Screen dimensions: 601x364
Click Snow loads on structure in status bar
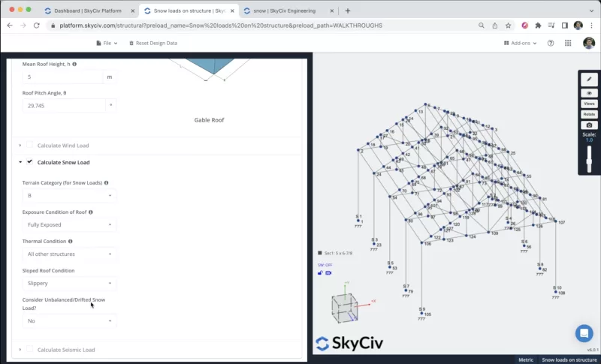pyautogui.click(x=569, y=359)
